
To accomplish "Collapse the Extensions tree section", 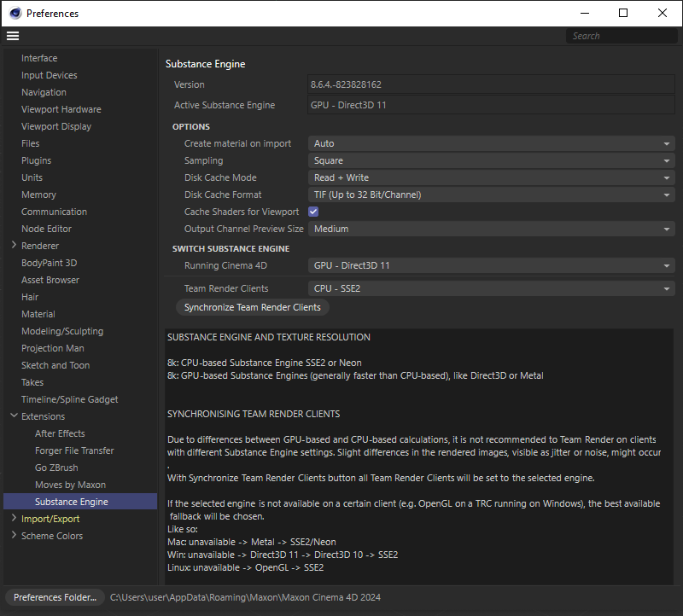I will pos(14,416).
